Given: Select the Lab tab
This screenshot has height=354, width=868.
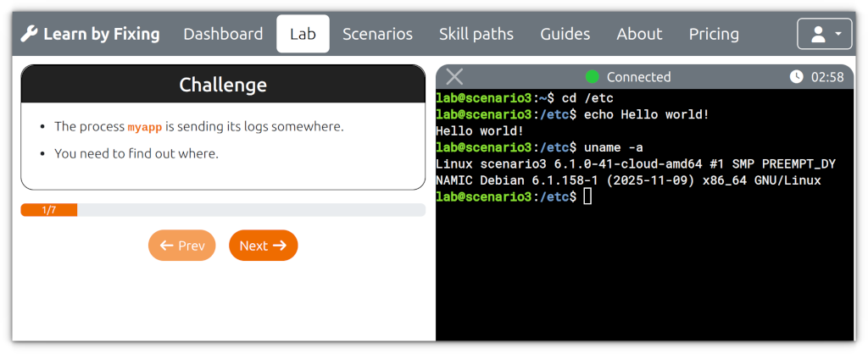Looking at the screenshot, I should pyautogui.click(x=303, y=34).
